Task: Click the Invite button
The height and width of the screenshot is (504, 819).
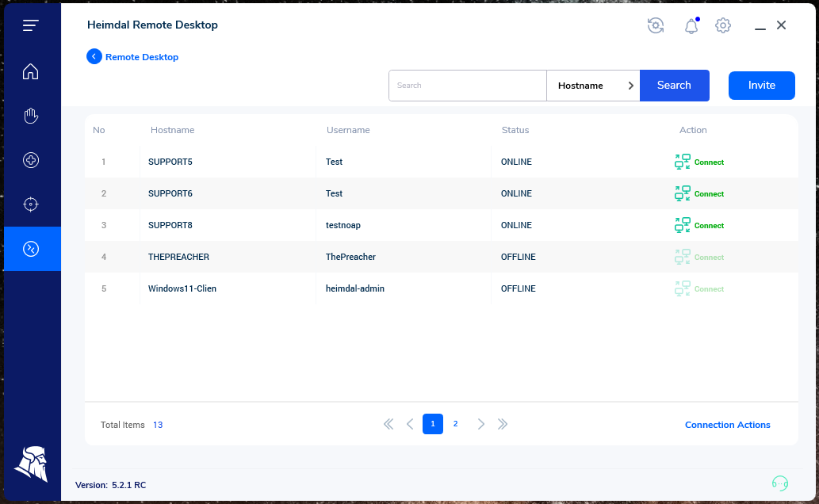Action: (762, 86)
